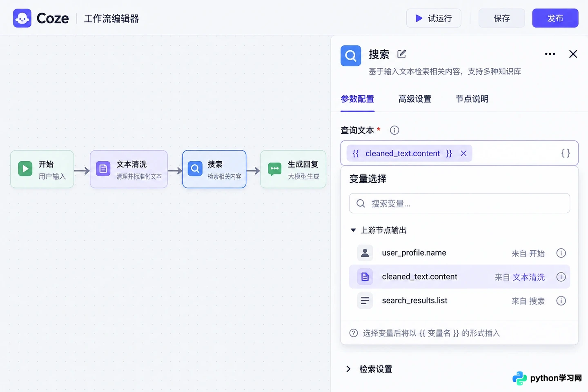The height and width of the screenshot is (392, 588).
Task: Open the 节点说明 tab
Action: [472, 99]
